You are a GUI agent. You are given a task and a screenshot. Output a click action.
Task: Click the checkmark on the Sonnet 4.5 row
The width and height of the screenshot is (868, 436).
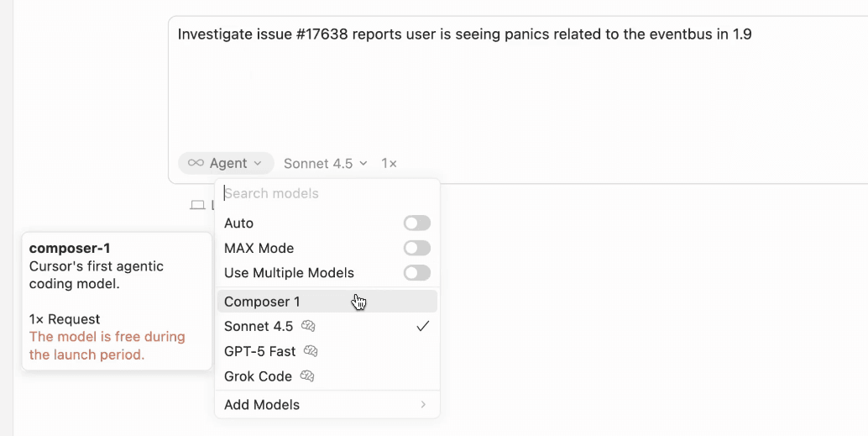(x=423, y=326)
